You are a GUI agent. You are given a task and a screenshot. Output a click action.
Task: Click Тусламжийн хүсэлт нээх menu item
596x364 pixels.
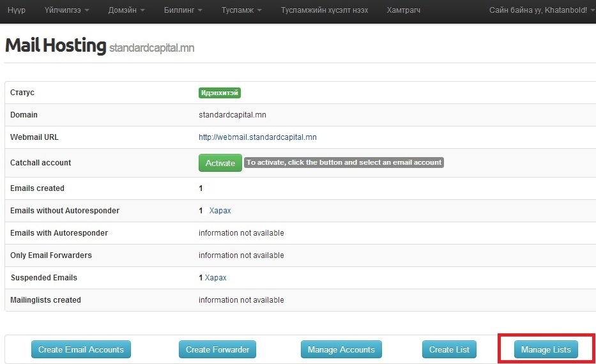(x=326, y=10)
